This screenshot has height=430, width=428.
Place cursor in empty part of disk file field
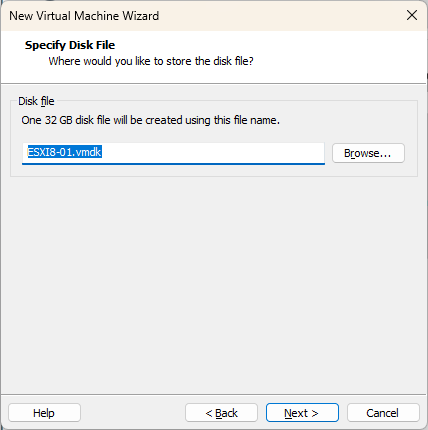click(213, 153)
